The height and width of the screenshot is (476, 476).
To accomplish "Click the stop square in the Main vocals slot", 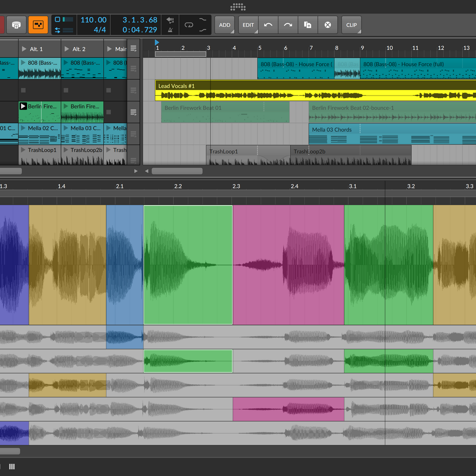I will coord(109,90).
